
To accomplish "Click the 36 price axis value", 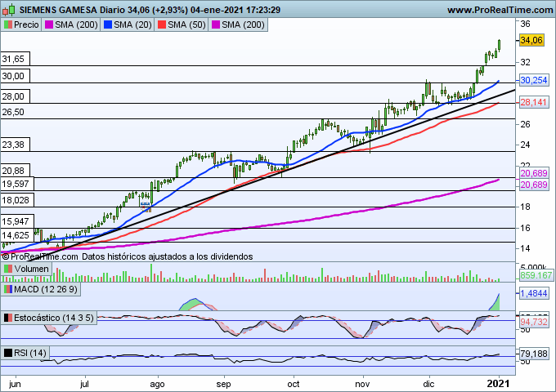I will coord(525,24).
